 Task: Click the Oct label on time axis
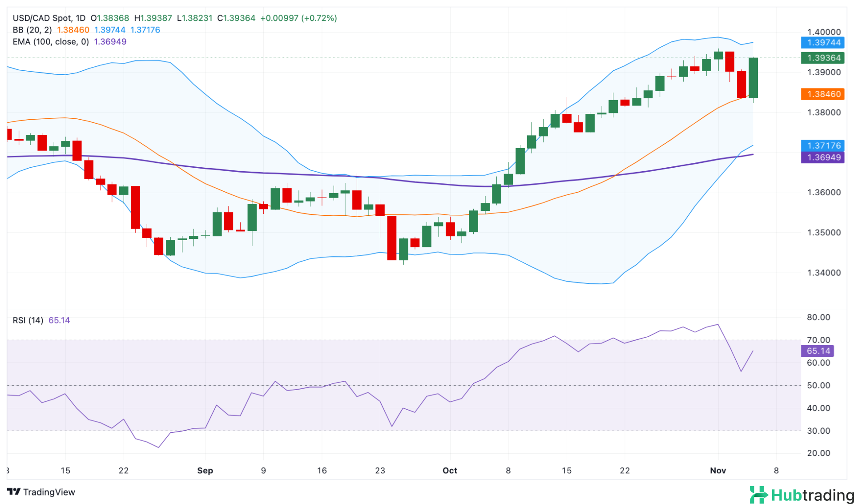point(450,471)
